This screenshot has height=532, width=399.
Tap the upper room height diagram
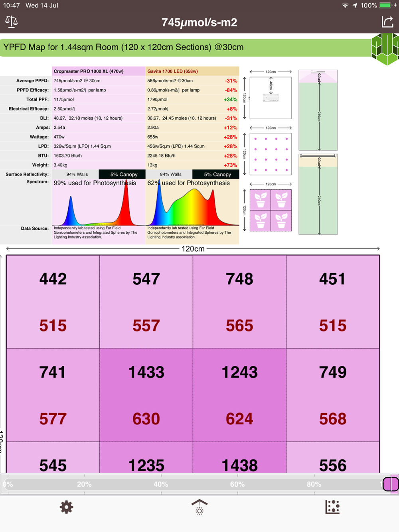[x=318, y=110]
